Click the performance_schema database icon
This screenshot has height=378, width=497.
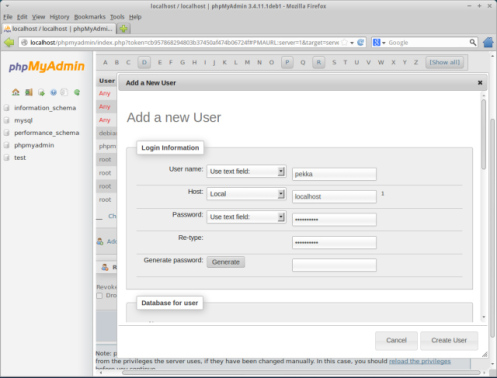point(6,133)
